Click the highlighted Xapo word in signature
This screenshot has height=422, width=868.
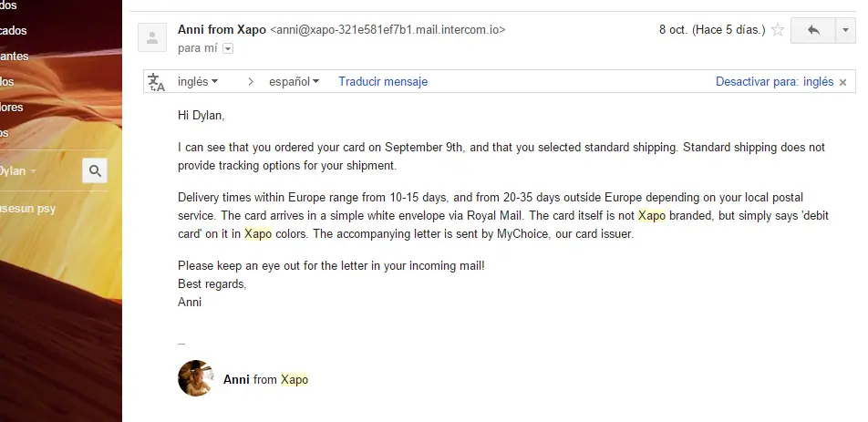(x=294, y=379)
